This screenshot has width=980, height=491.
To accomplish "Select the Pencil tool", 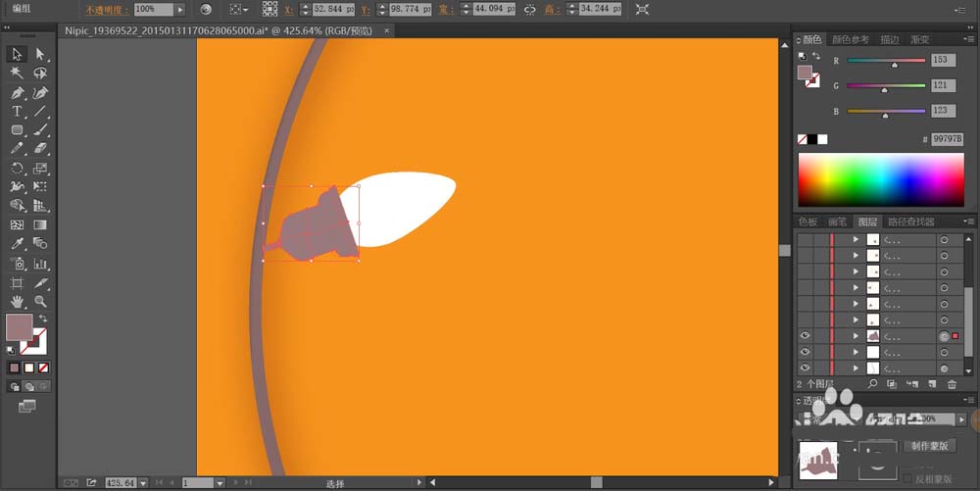I will (17, 149).
